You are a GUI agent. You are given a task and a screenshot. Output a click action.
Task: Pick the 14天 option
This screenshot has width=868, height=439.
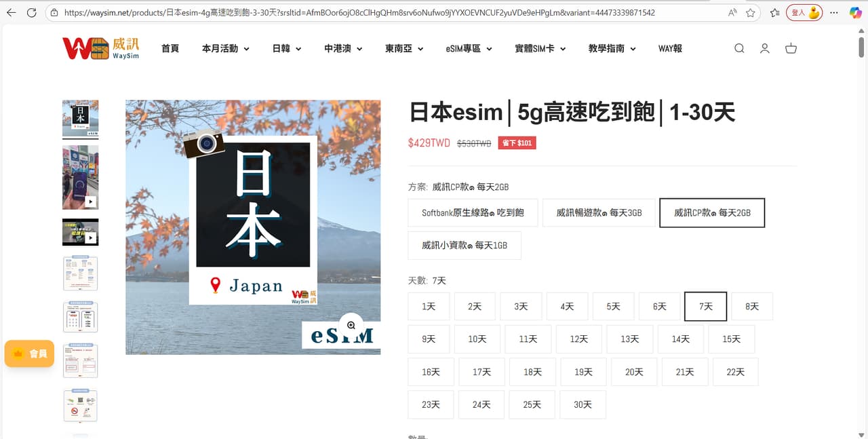[x=680, y=339]
